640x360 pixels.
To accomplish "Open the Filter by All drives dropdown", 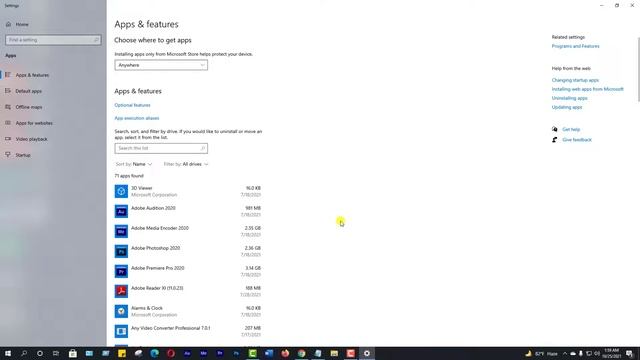I will [x=186, y=164].
